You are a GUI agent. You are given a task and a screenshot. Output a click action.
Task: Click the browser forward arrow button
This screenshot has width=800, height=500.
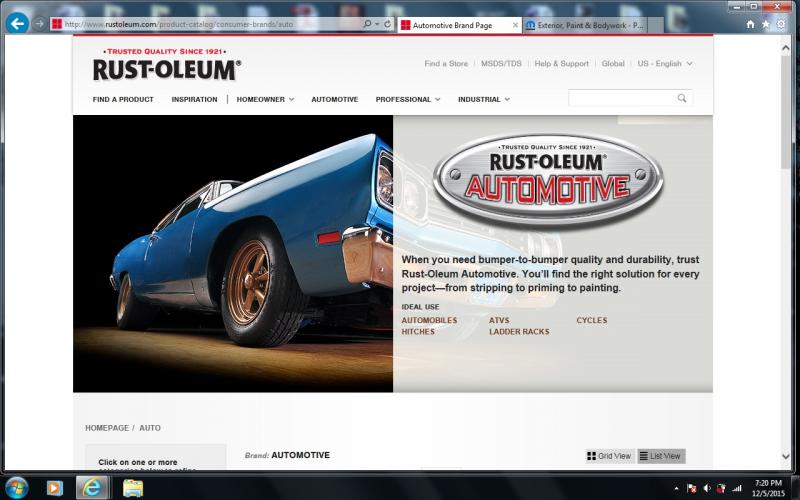pos(40,23)
